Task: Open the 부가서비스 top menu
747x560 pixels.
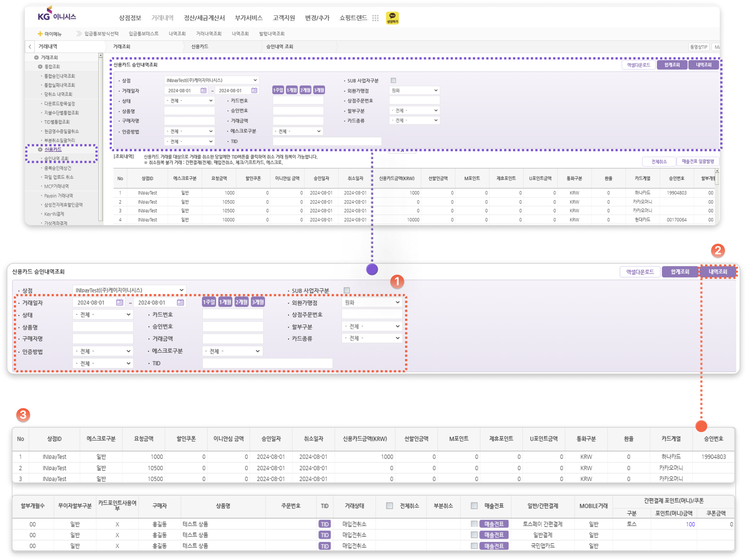Action: (x=249, y=18)
